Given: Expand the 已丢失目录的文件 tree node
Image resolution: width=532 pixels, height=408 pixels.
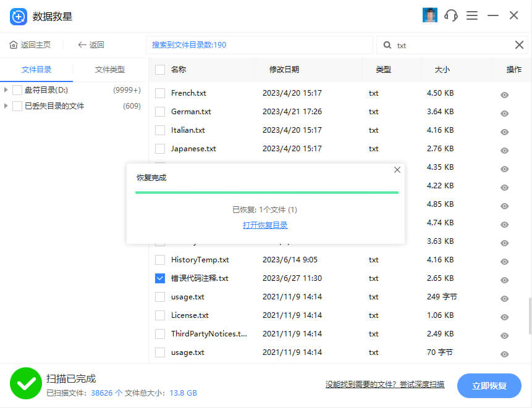Looking at the screenshot, I should pos(6,106).
